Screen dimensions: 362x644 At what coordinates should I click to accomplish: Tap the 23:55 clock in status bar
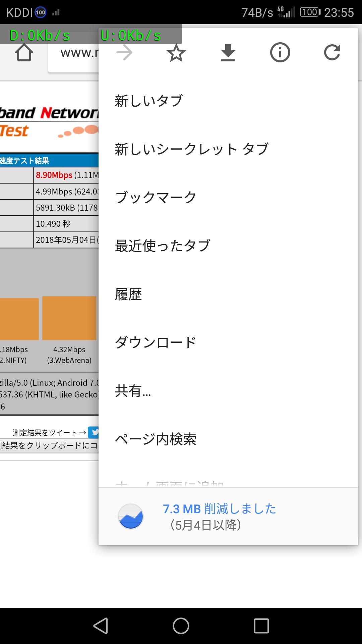[x=339, y=13]
